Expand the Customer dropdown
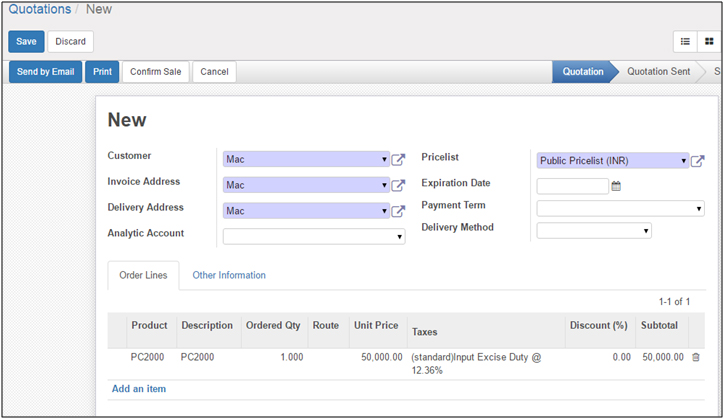Screen dimensions: 724x419 [x=385, y=159]
